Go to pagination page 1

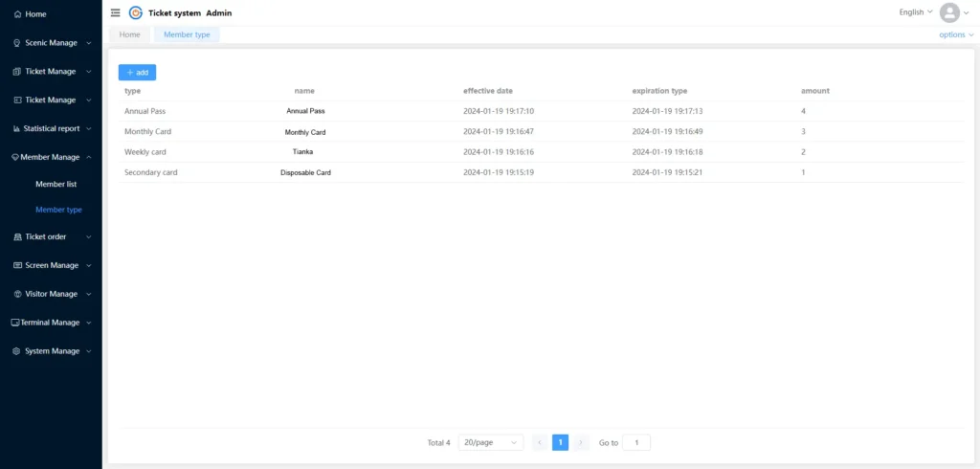pyautogui.click(x=560, y=442)
